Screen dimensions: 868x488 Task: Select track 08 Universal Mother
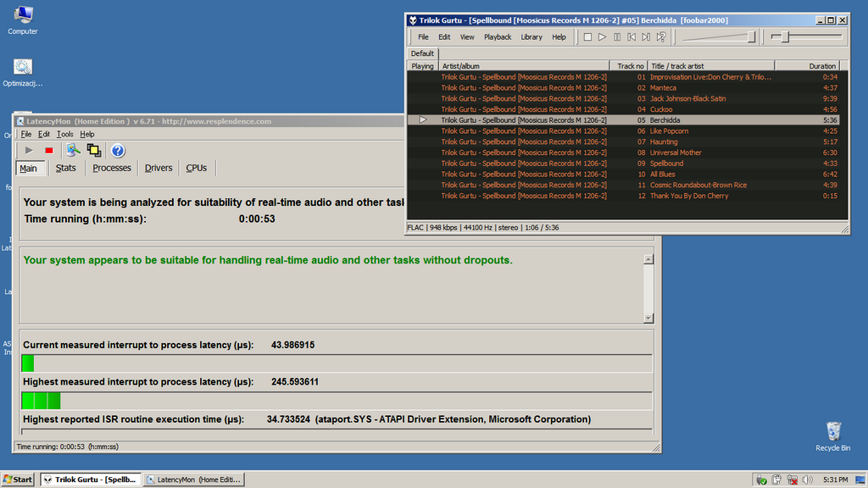[x=623, y=152]
